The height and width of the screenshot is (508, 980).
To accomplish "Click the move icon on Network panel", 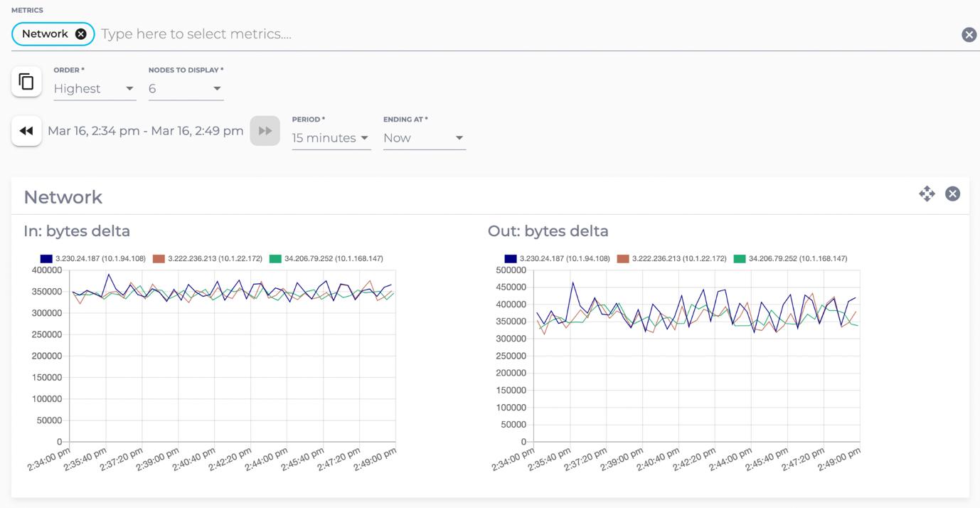I will [x=927, y=194].
